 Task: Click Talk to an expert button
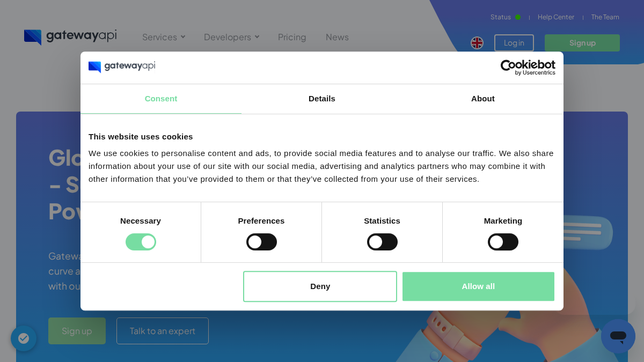click(x=163, y=331)
